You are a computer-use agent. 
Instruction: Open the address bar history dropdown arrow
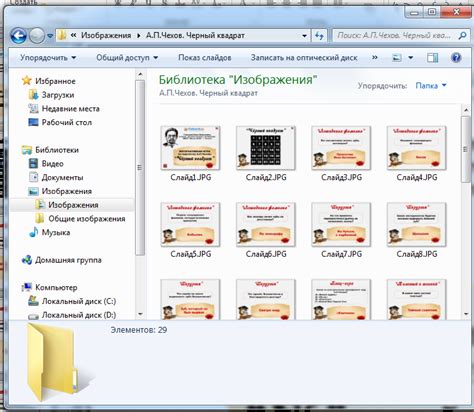(x=304, y=36)
